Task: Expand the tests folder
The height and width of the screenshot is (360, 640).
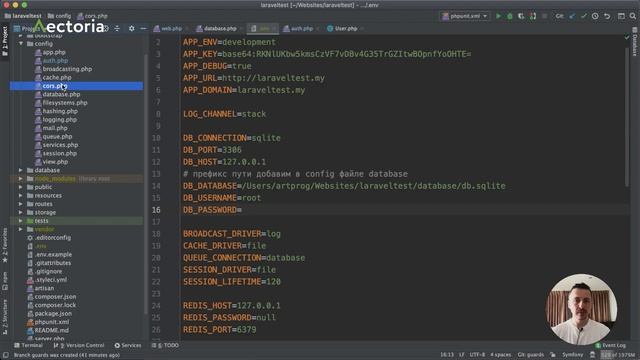Action: pyautogui.click(x=21, y=221)
